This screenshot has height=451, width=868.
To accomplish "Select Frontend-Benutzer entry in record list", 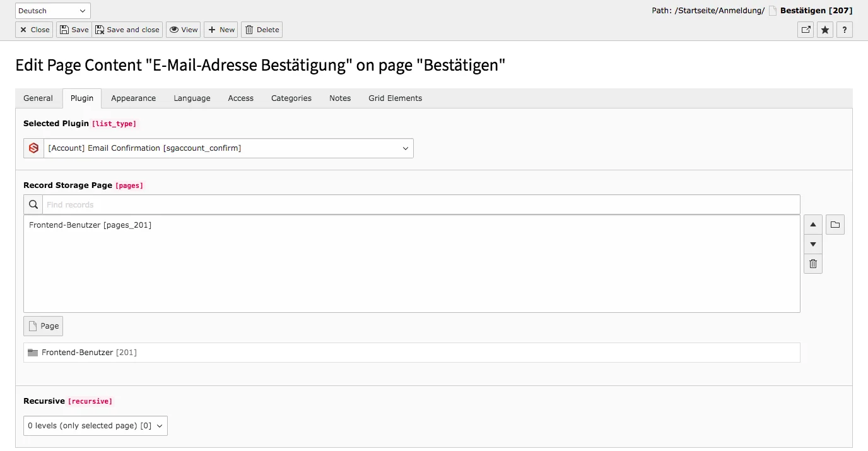I will tap(90, 225).
